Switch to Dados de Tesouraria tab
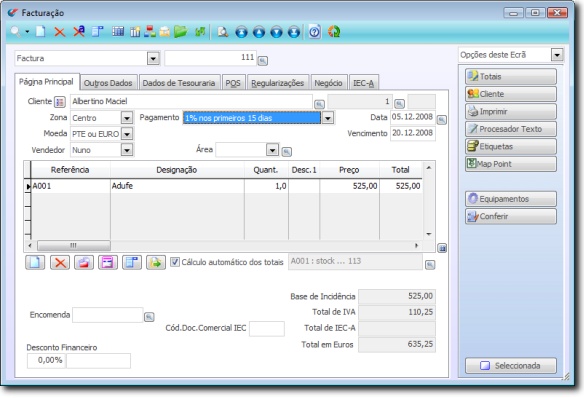Viewport: 584px width, 398px height. coord(179,83)
